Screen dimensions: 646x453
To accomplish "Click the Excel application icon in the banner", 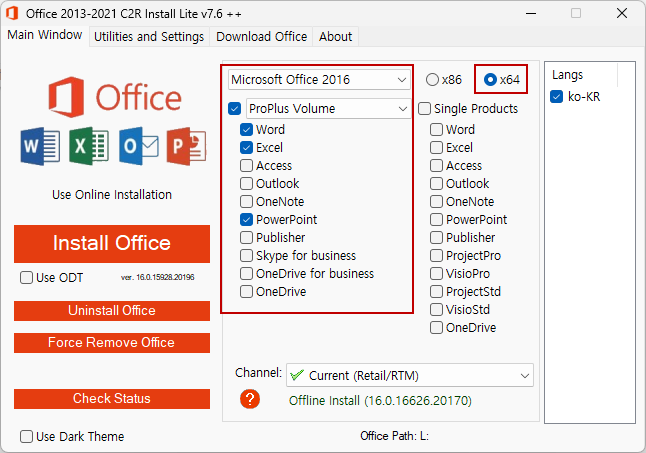I will [x=89, y=146].
